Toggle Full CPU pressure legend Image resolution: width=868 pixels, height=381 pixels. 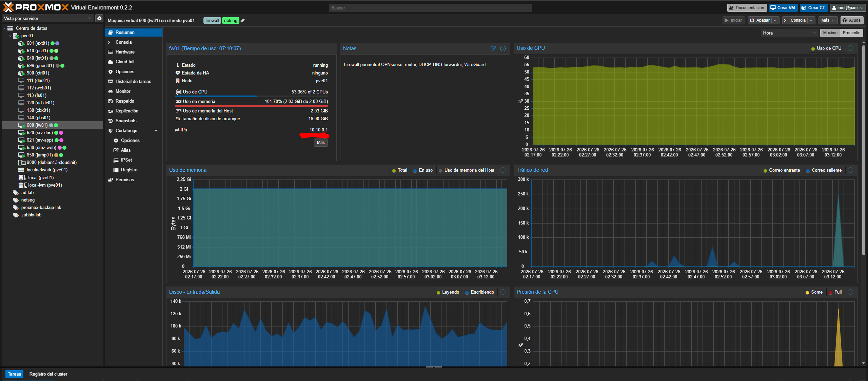click(835, 292)
